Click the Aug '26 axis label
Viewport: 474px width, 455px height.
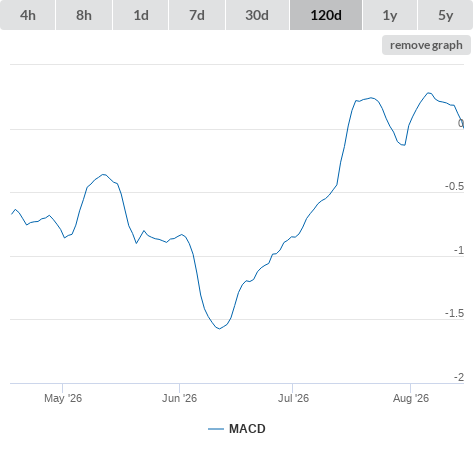click(411, 398)
